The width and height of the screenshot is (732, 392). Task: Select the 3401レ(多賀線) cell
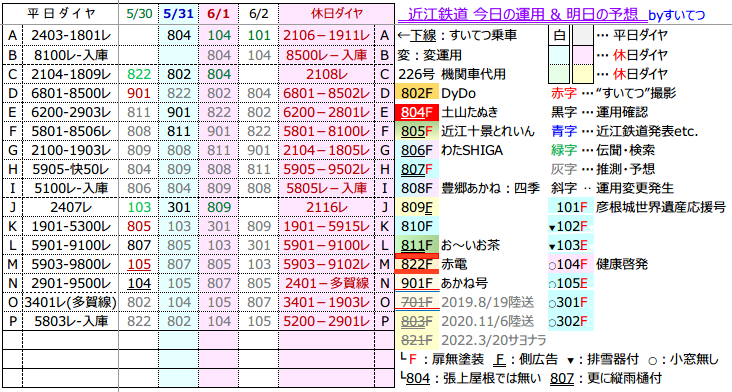coord(70,302)
